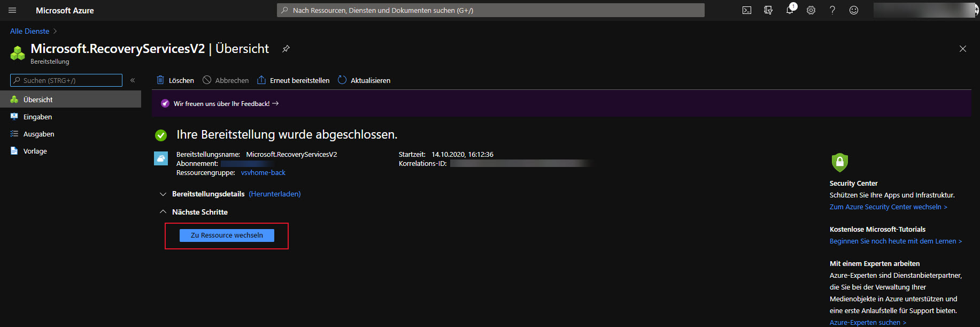
Task: Select Eingaben in left menu
Action: click(x=71, y=117)
